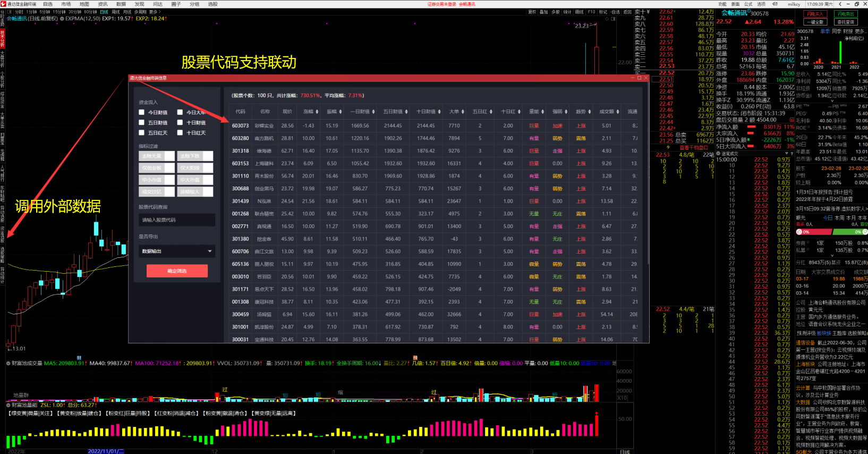Click the 叠加 toolbar button

(x=543, y=12)
